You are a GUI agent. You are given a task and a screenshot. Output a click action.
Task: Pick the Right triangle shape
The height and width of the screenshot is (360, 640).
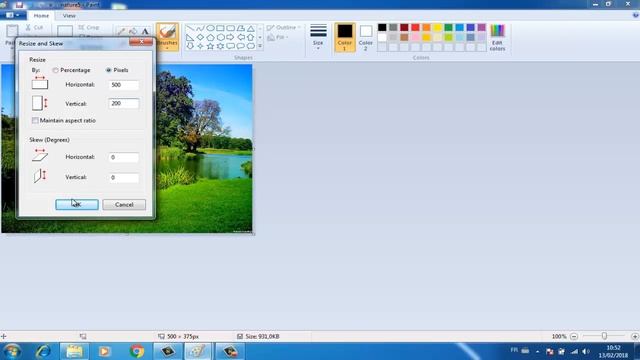point(190,37)
